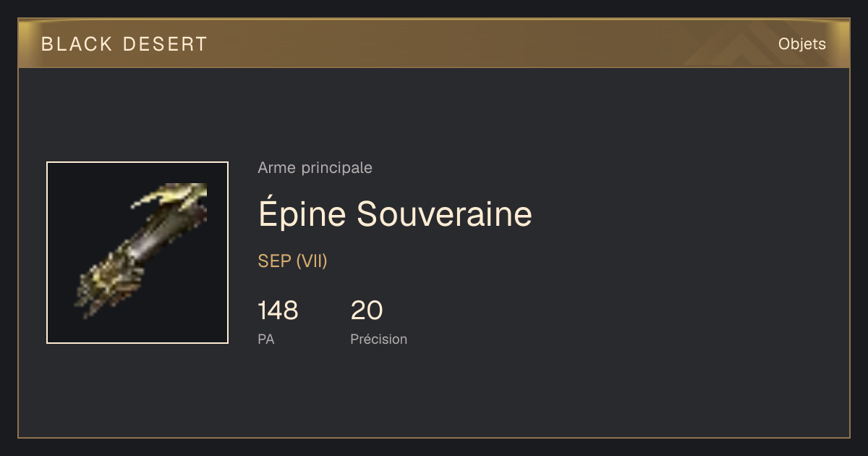
Task: Select the clawed base of the weapon image
Action: coord(109,282)
